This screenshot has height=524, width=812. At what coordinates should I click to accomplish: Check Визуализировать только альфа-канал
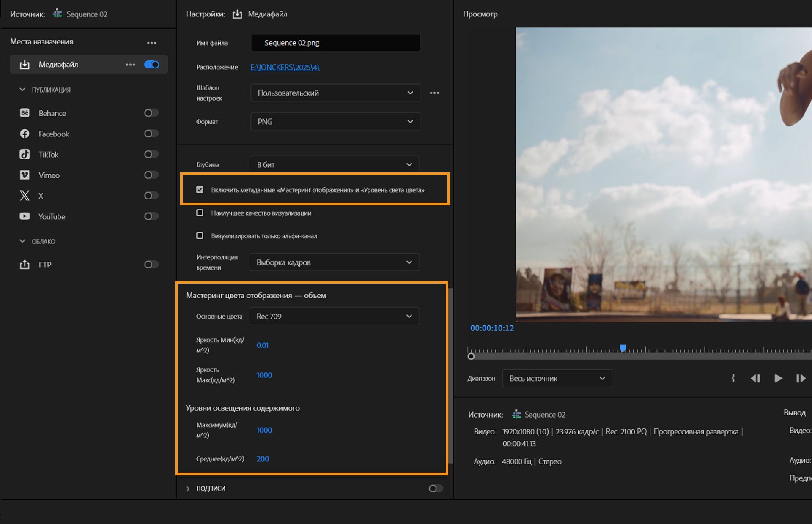tap(200, 235)
